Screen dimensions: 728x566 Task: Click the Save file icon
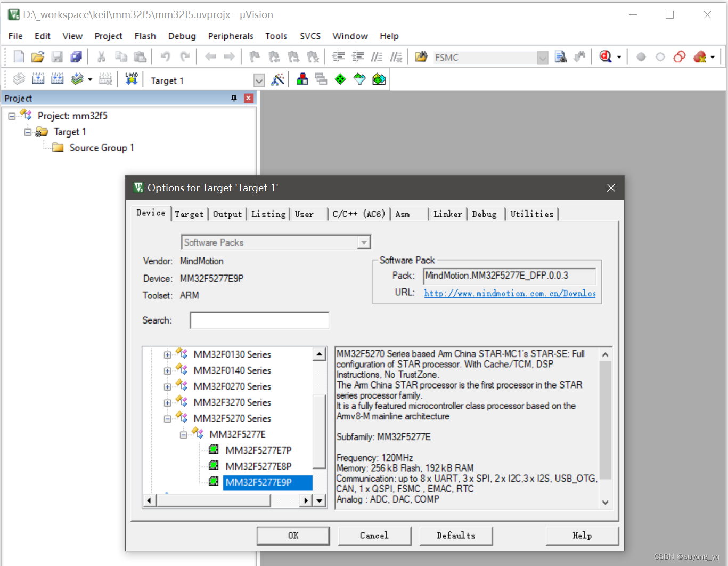pyautogui.click(x=57, y=56)
